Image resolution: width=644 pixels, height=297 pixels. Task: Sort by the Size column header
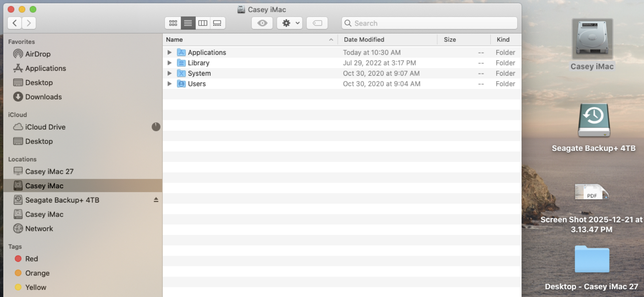click(450, 40)
